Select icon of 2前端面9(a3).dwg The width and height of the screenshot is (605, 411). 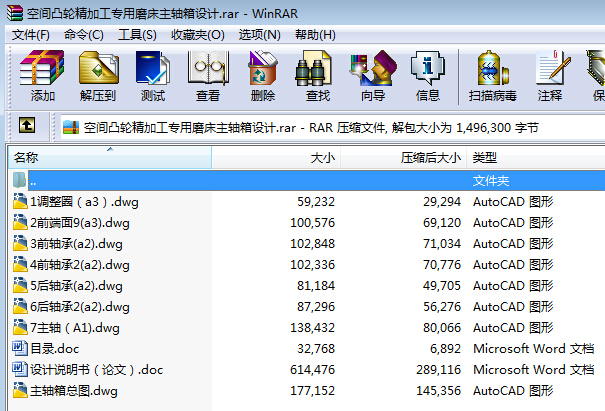(20, 223)
